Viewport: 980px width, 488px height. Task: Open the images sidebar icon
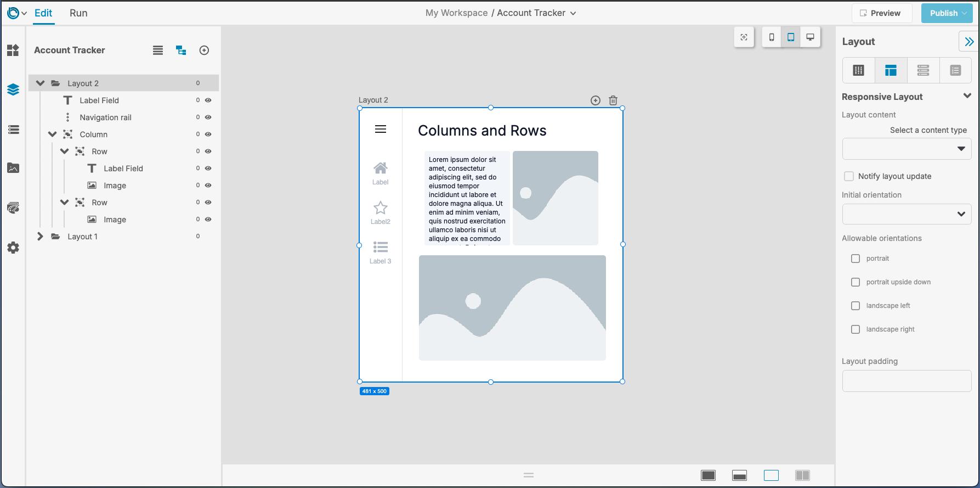click(x=13, y=168)
